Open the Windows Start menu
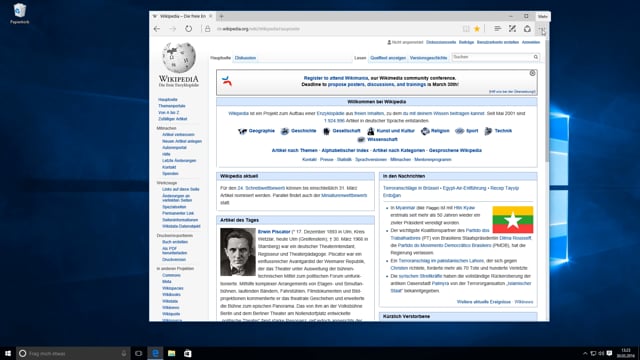Screen dimensions: 640x360 (x=8, y=353)
